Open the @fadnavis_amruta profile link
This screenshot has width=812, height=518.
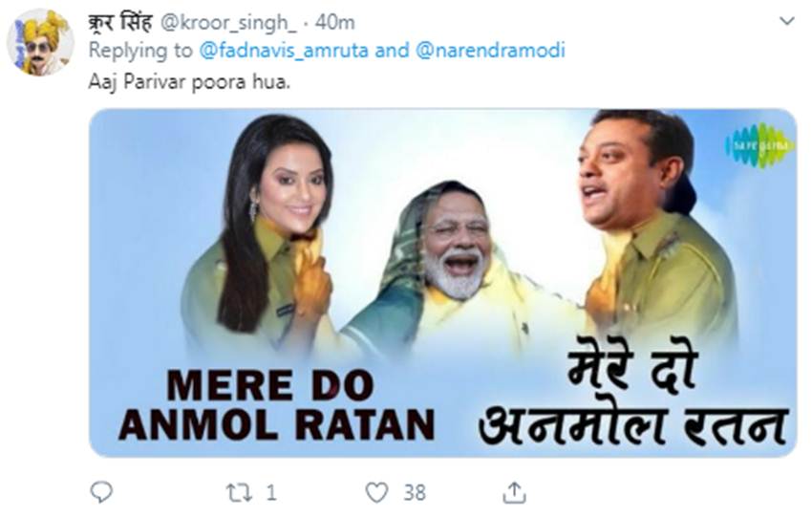point(266,50)
